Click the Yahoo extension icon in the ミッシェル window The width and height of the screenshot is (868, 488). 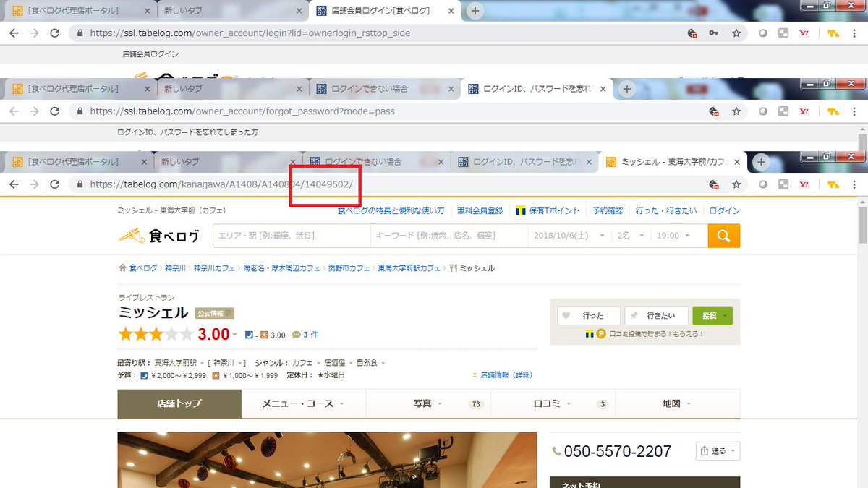click(x=804, y=184)
